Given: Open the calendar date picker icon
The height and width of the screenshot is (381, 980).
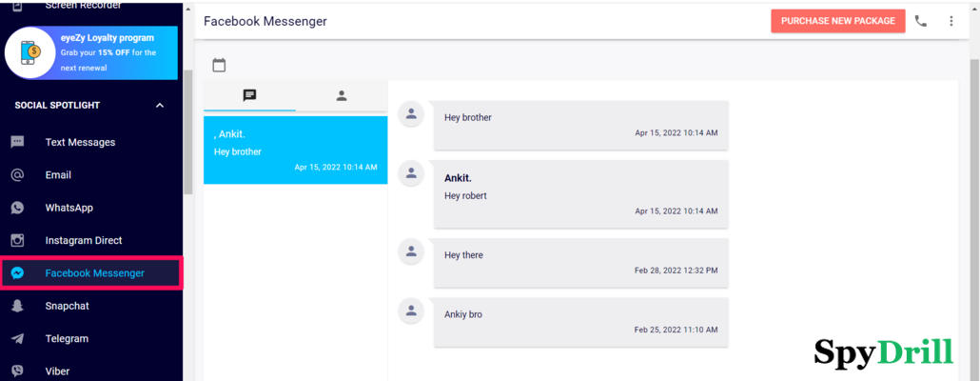Looking at the screenshot, I should [219, 66].
